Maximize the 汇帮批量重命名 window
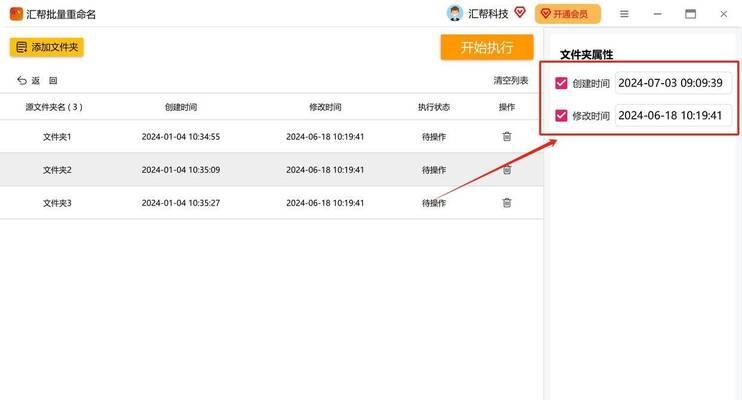The image size is (742, 400). click(x=690, y=14)
